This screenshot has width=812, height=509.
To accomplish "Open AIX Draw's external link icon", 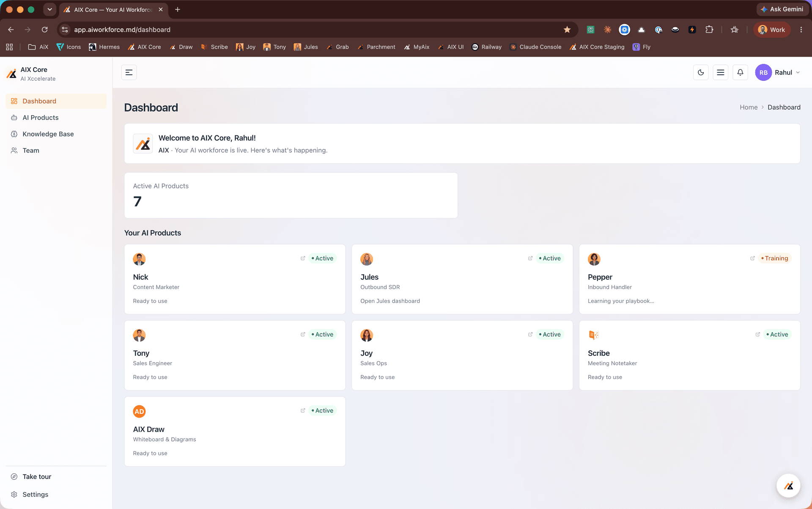I will point(303,410).
